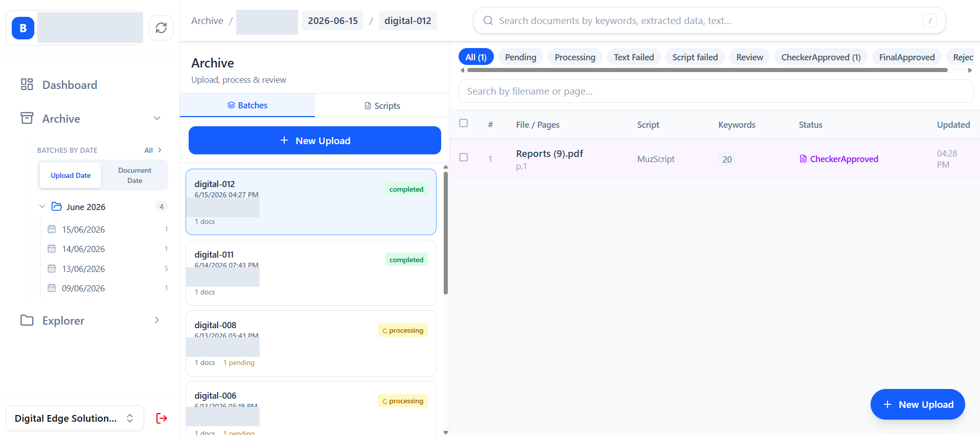Click the search magnifier icon
980x435 pixels.
point(488,20)
